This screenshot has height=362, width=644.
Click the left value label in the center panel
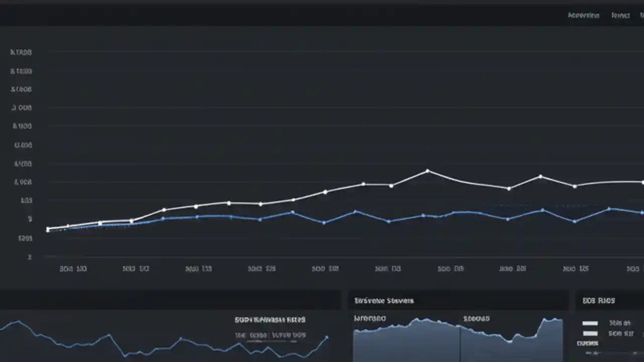tap(370, 318)
